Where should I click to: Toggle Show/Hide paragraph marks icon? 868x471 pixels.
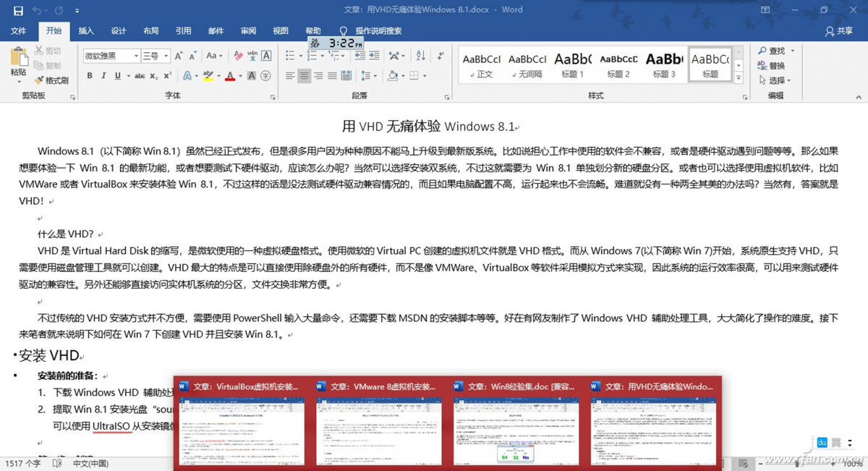(x=441, y=56)
